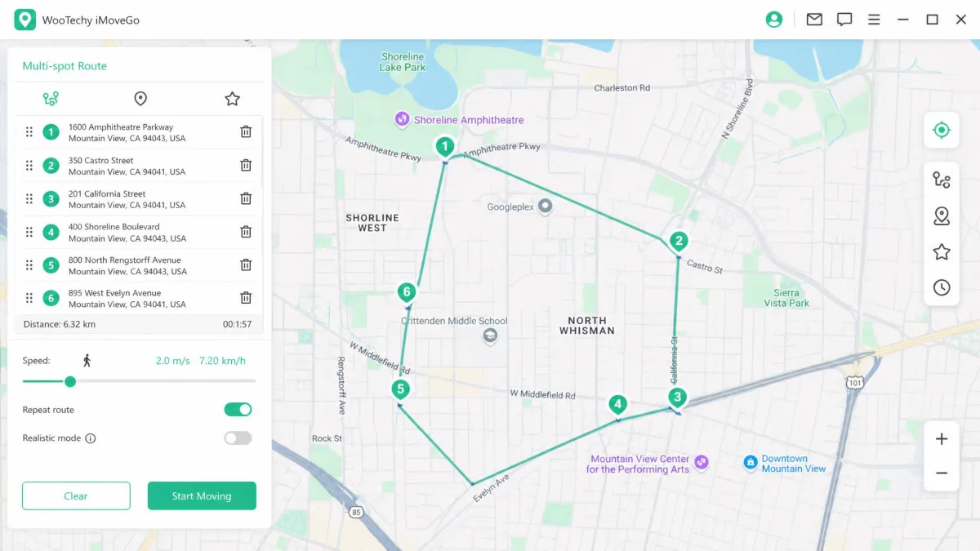Zoom in the map with plus button
The image size is (980, 551).
[942, 439]
